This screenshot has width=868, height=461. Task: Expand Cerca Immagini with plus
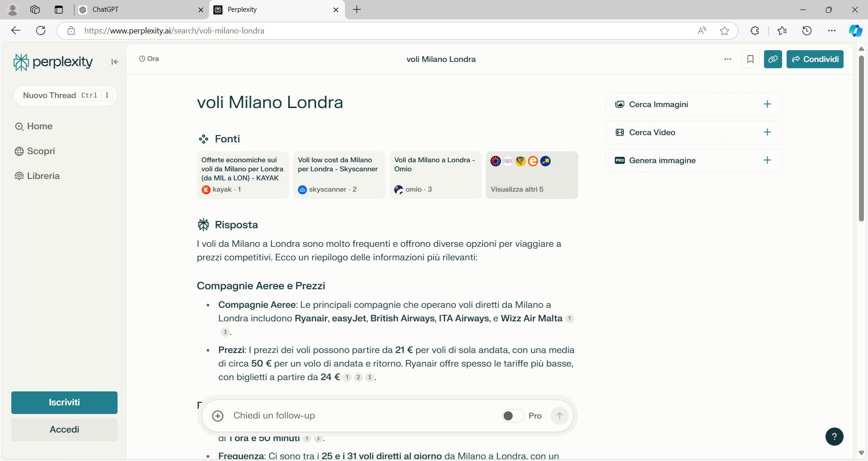767,104
